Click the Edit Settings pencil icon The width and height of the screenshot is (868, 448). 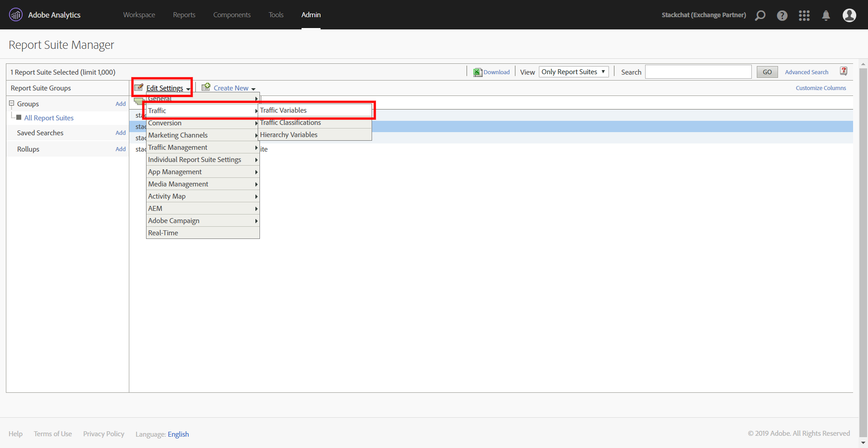pyautogui.click(x=139, y=87)
